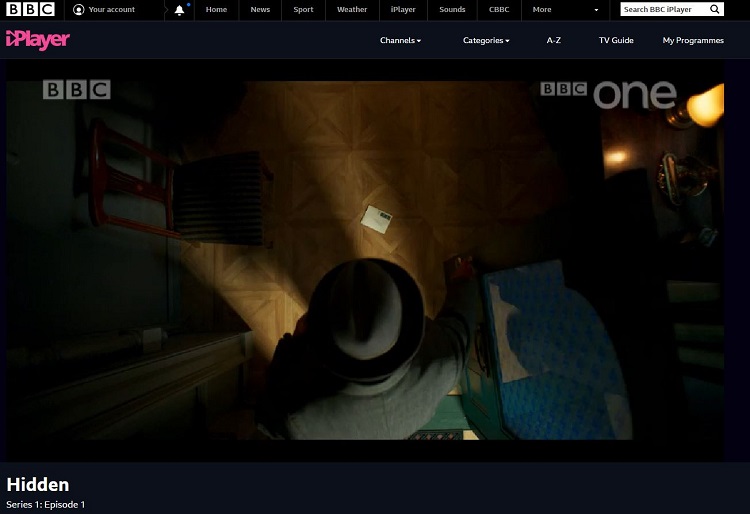Click the pink iPlayer logo
The height and width of the screenshot is (514, 750).
tap(38, 40)
